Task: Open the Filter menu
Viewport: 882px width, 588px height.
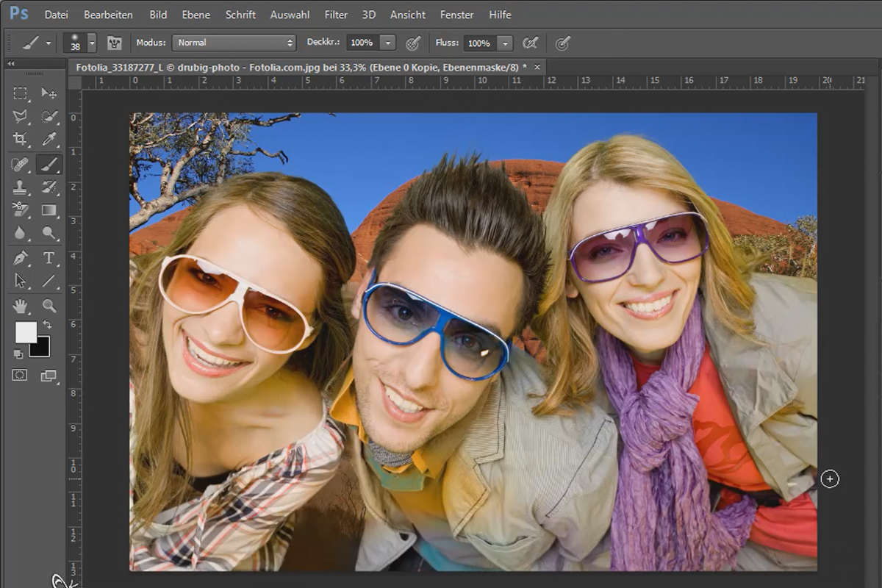Action: [x=336, y=15]
